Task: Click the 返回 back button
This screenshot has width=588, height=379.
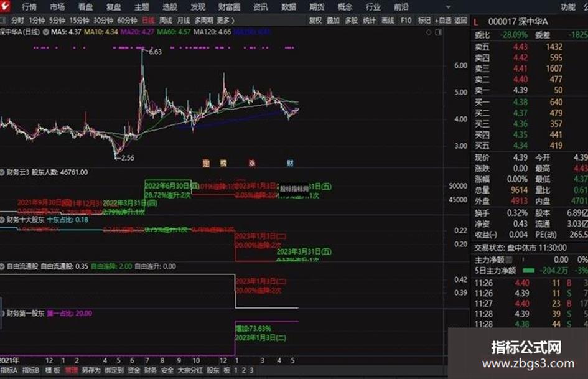Action: point(461,21)
